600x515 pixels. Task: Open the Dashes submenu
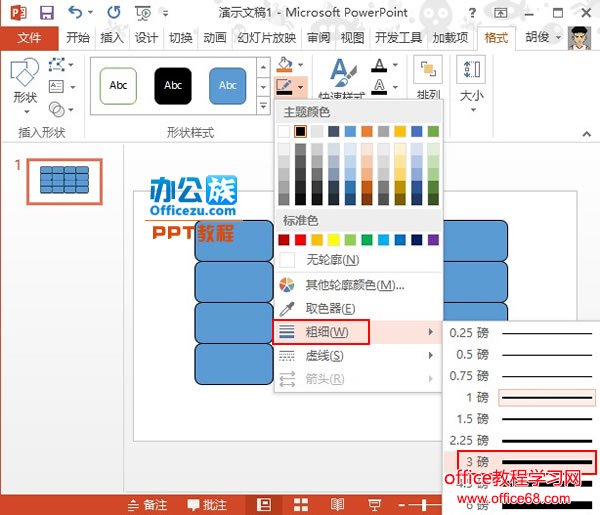point(358,356)
